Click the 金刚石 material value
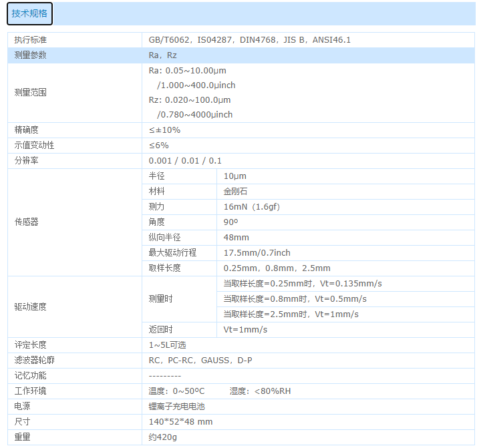 point(235,192)
